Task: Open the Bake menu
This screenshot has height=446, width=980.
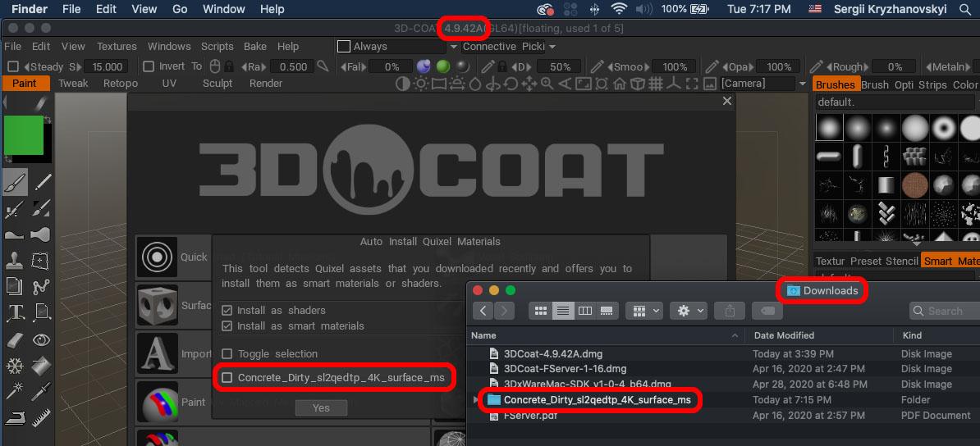Action: [255, 46]
